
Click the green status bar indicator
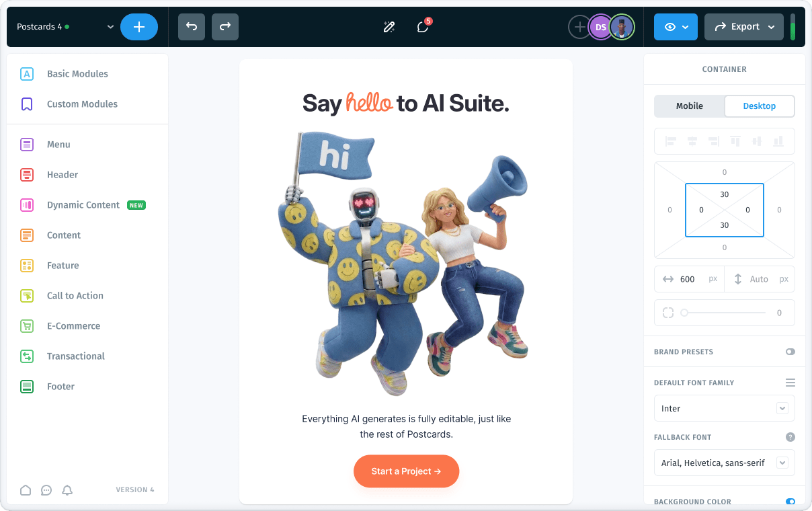pos(793,27)
